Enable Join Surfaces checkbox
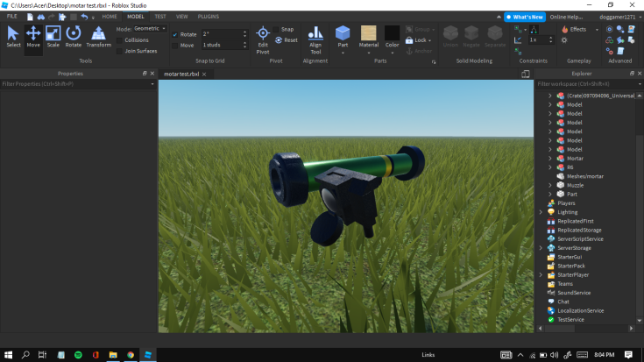Screen dimensions: 644x362 pos(119,51)
